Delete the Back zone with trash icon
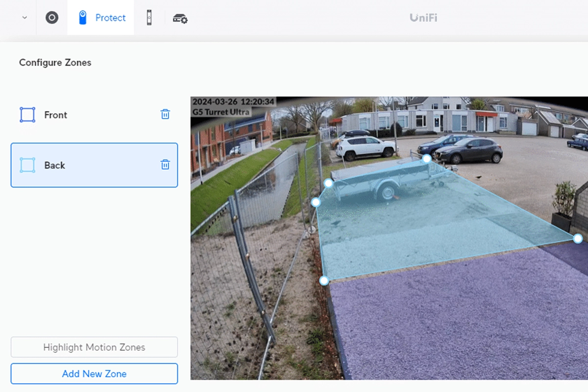 165,165
